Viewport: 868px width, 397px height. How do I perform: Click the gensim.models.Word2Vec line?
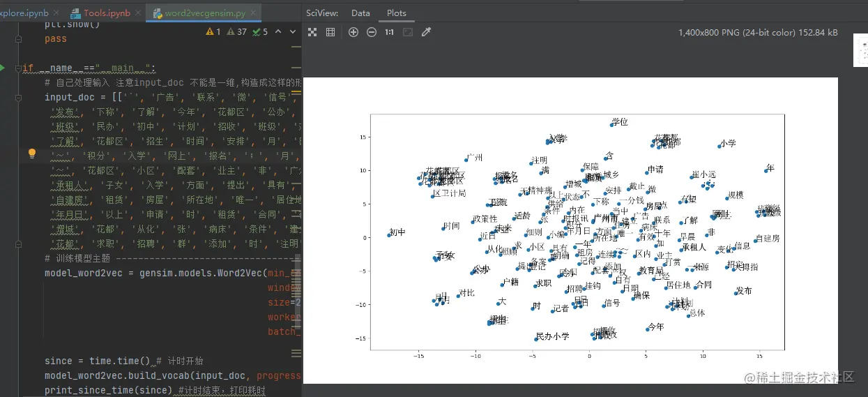tap(173, 273)
